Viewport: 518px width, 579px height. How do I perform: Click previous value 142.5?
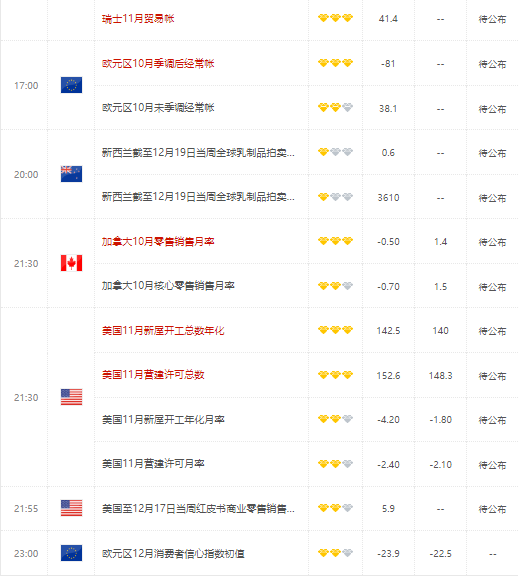(x=388, y=331)
